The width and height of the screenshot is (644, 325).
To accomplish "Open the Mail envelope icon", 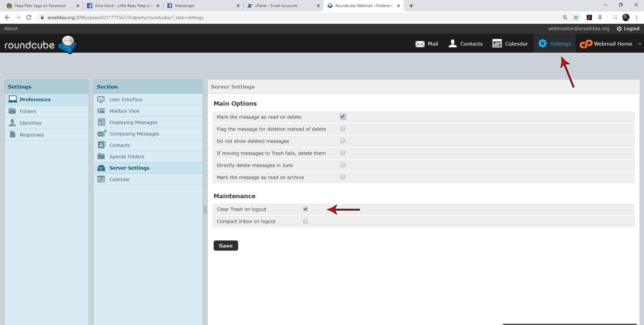I will pos(420,44).
